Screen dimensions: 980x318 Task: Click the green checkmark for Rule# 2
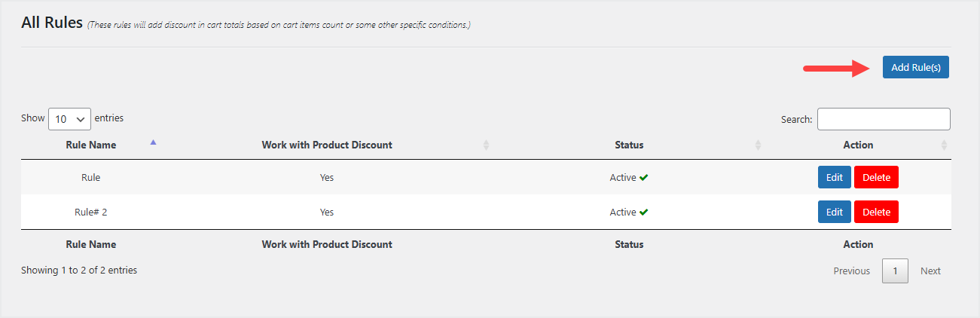[644, 213]
